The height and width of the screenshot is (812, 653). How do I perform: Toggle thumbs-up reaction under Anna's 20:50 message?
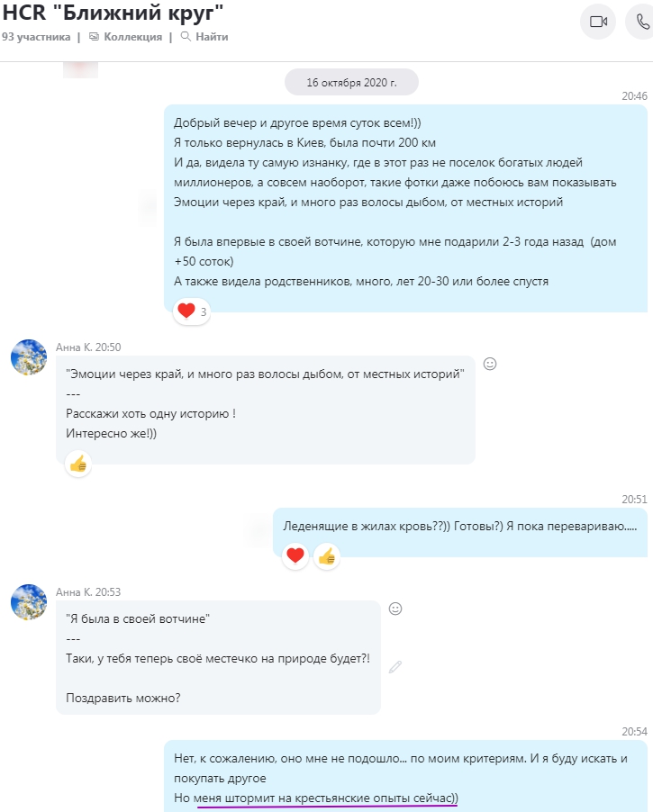point(78,464)
